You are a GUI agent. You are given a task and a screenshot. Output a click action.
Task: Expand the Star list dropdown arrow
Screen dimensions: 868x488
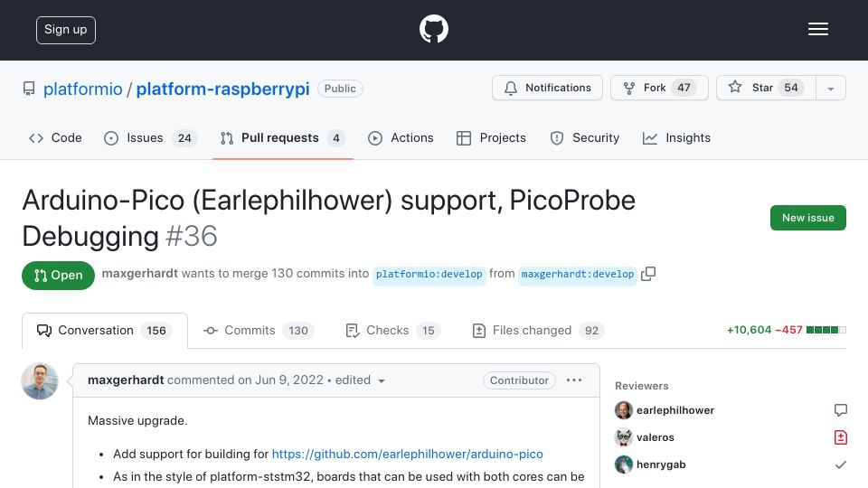point(830,88)
